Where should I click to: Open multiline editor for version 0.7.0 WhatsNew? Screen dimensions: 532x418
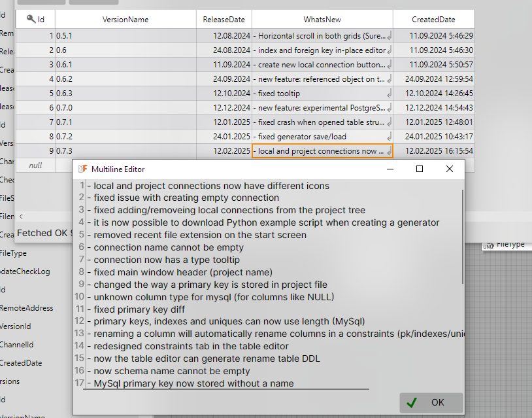(x=389, y=108)
